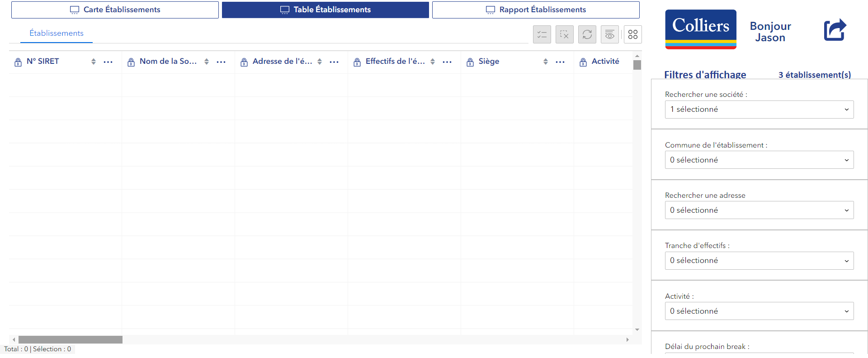Open the four-circles widget menu icon
Screen dimensions: 868x358
(x=632, y=34)
